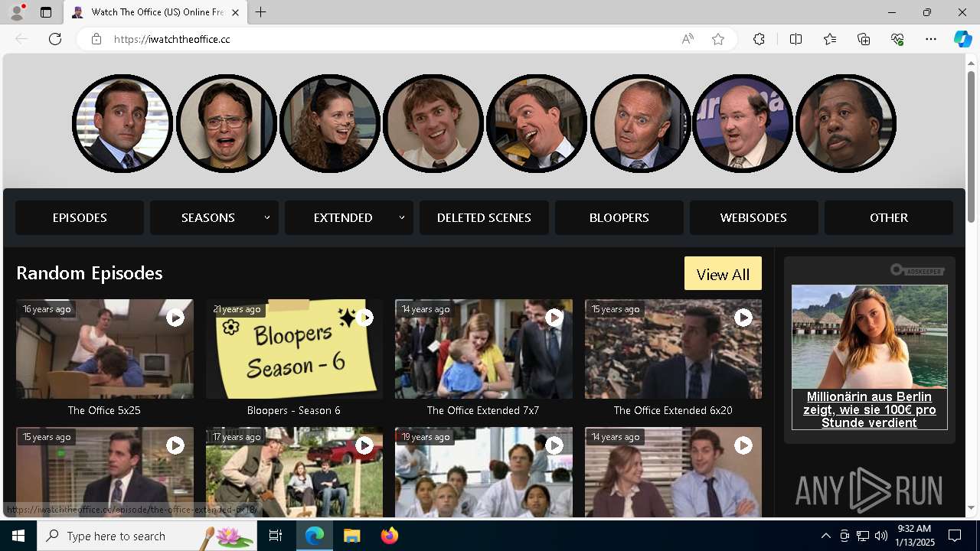Screen dimensions: 980x551
Task: Play The Office 5x25 via play icon
Action: (175, 317)
